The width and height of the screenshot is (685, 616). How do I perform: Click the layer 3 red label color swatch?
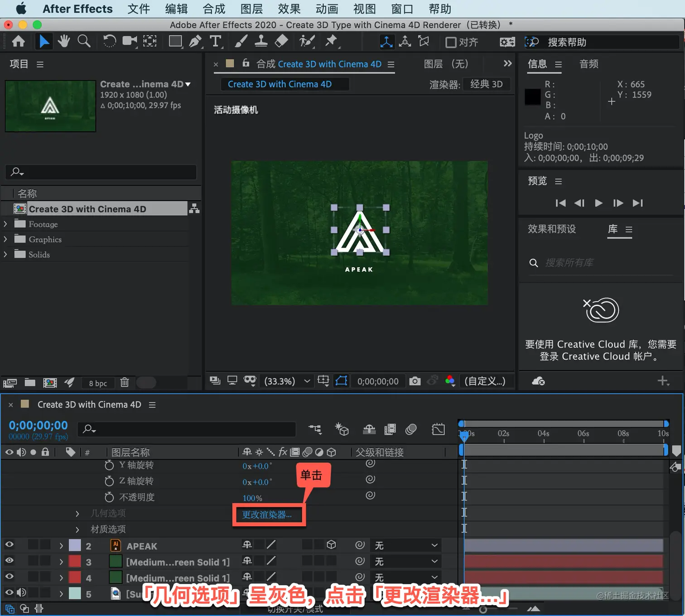tap(75, 561)
